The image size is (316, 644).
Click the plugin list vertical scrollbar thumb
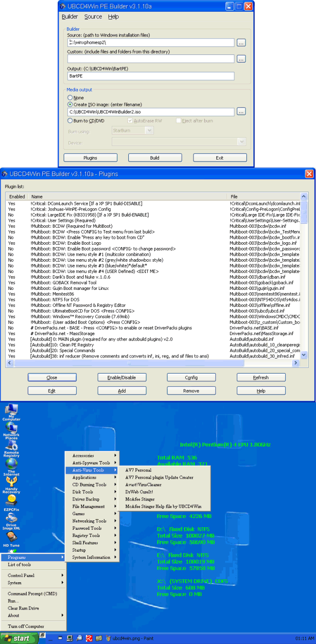click(304, 212)
